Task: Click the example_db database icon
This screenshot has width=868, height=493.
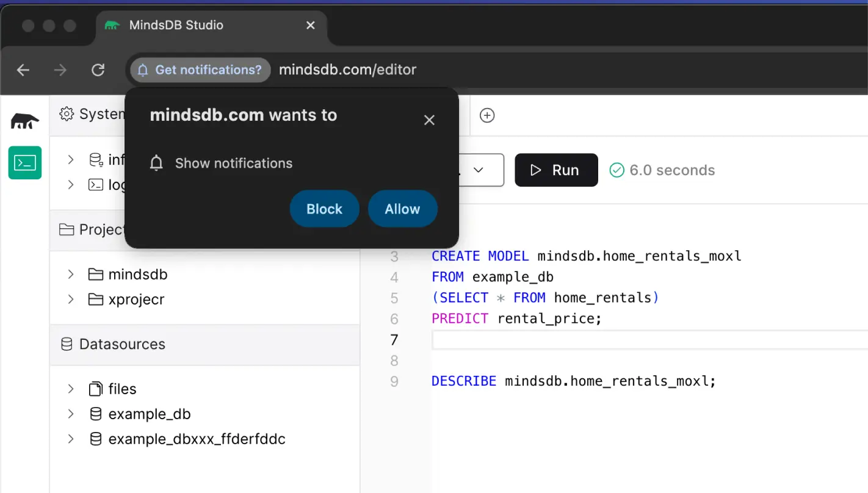Action: click(96, 414)
